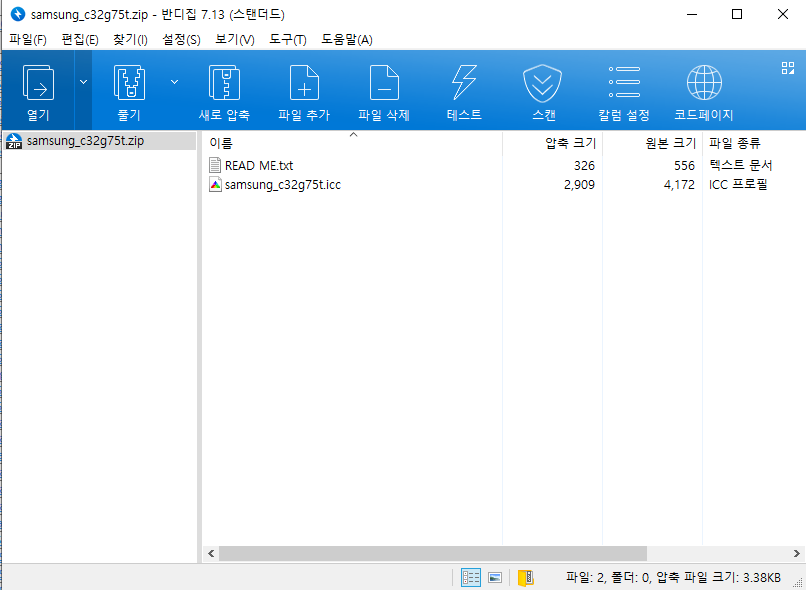Click the yellow archive folder status icon

525,578
